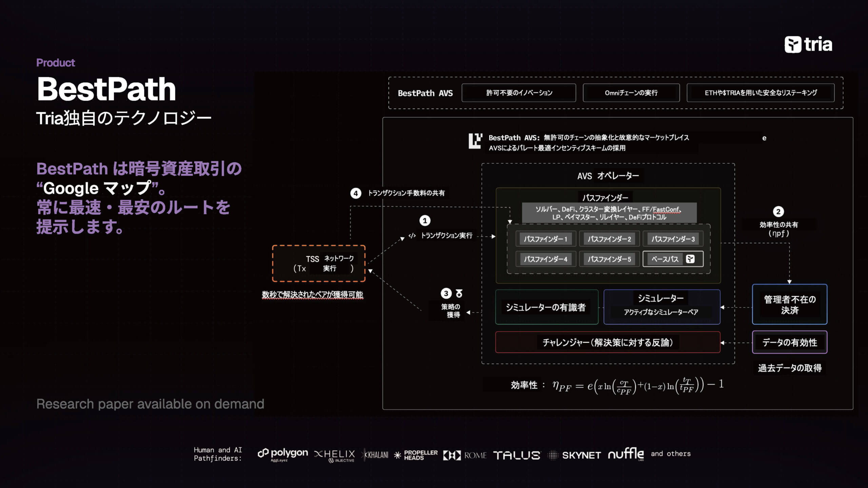868x488 pixels.
Task: Select the ベースパス box with tria icon
Action: point(673,259)
